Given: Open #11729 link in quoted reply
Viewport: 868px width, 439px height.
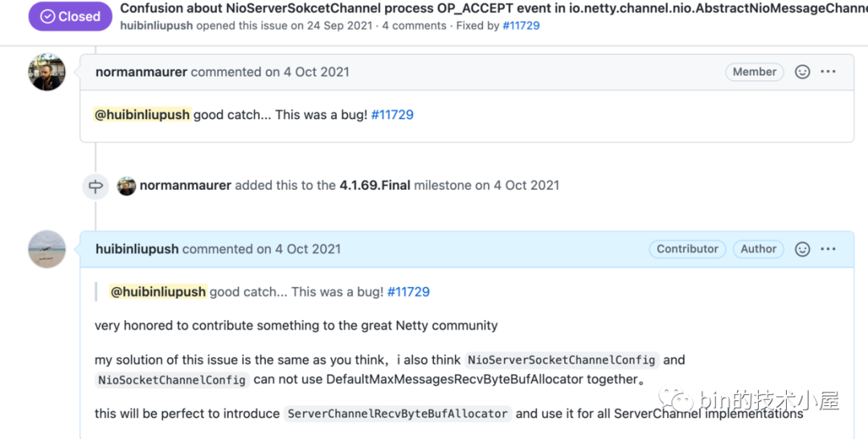Looking at the screenshot, I should (408, 292).
